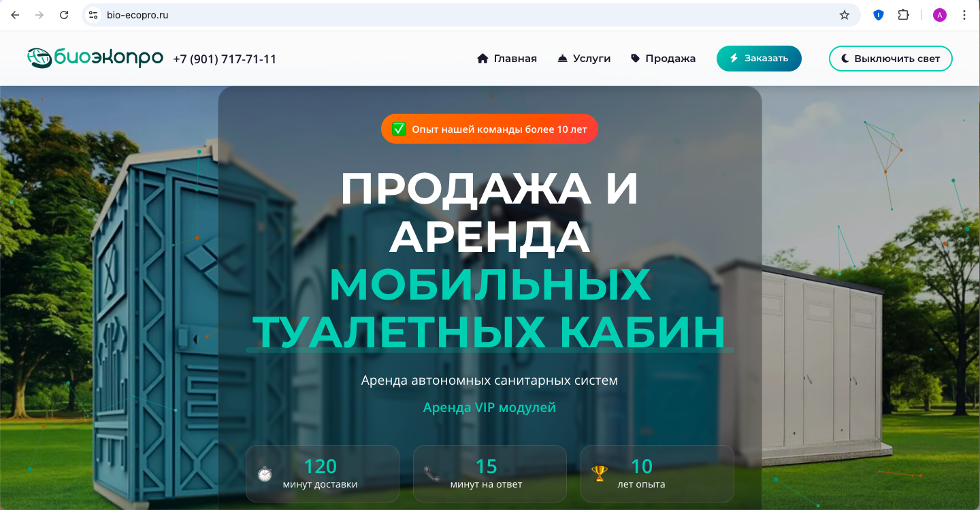This screenshot has height=510, width=980.
Task: Click the trophy icon near 10 лет опыта
Action: (599, 473)
